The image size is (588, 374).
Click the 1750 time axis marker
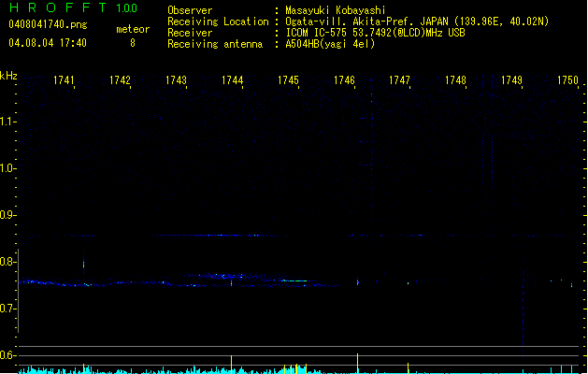pos(567,80)
